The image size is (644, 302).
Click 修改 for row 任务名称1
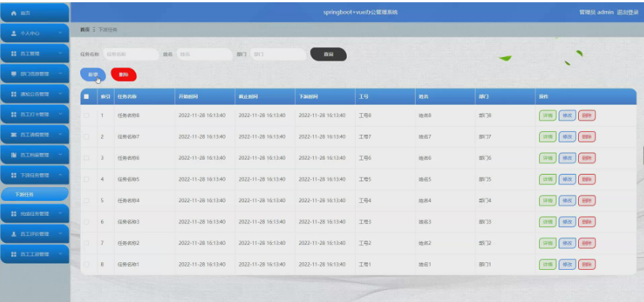pyautogui.click(x=567, y=265)
